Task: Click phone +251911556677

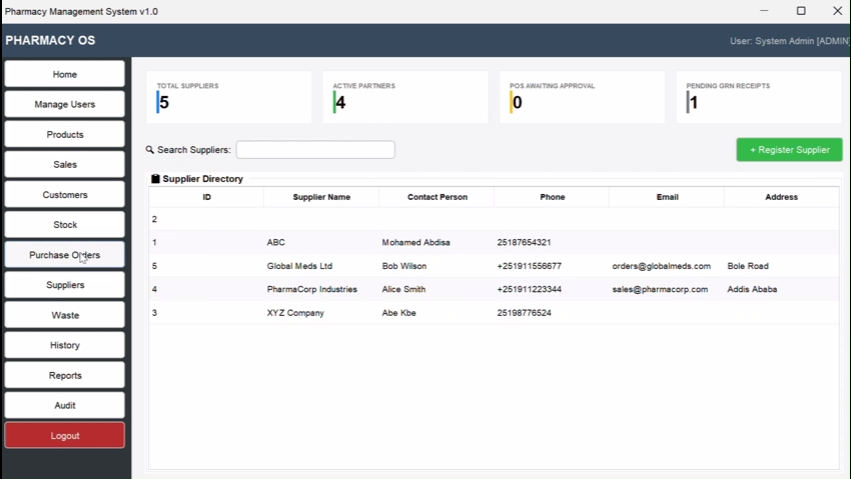Action: pyautogui.click(x=529, y=266)
